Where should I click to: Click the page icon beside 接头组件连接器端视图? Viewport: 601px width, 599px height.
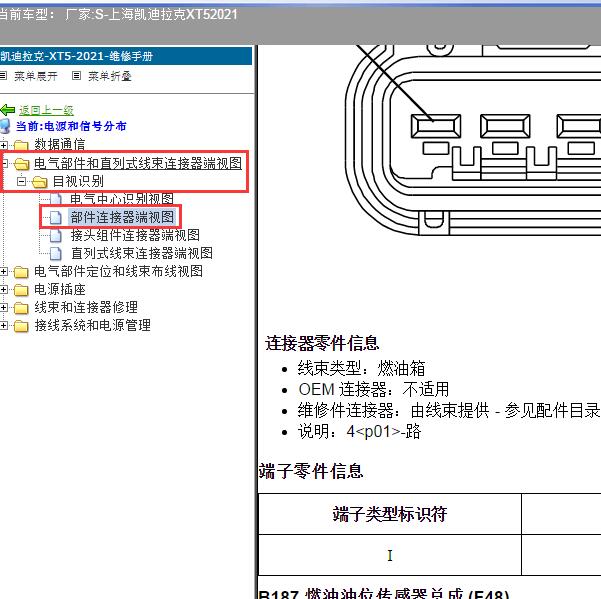tap(56, 235)
